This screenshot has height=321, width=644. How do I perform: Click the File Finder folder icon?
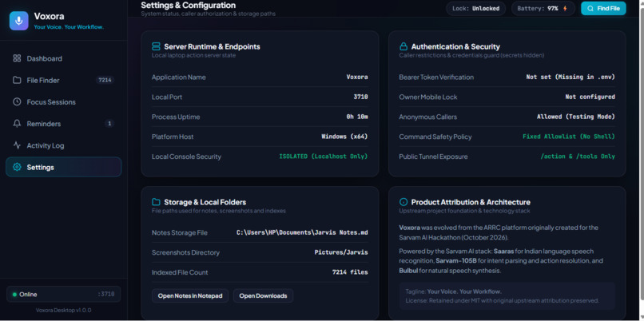17,80
